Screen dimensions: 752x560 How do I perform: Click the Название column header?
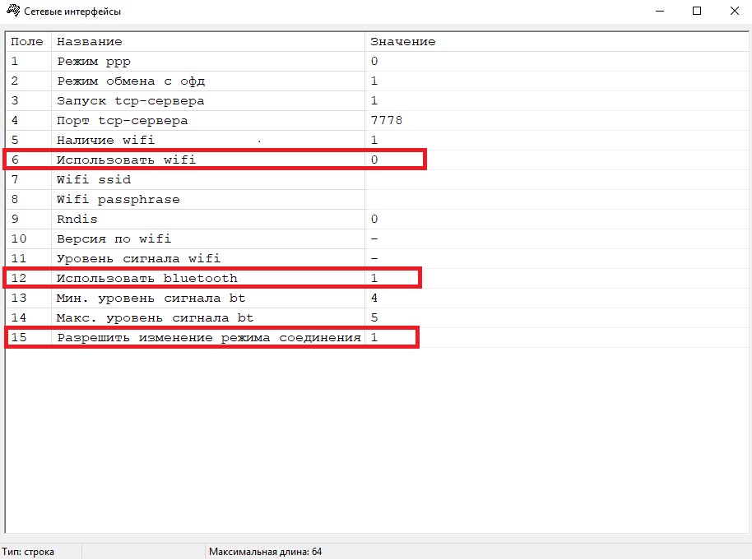206,41
